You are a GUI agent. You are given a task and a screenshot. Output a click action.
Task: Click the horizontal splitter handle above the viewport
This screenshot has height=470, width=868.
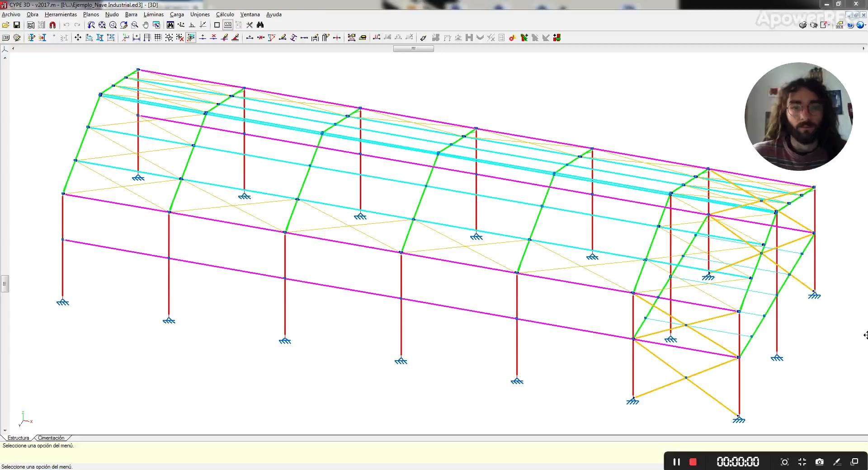413,49
